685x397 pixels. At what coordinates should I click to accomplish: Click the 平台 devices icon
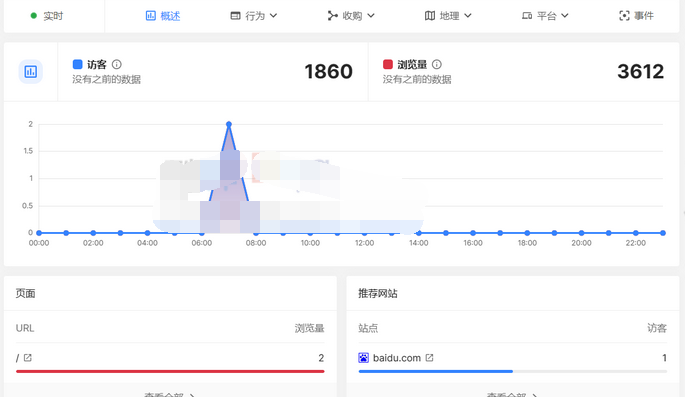tap(527, 16)
